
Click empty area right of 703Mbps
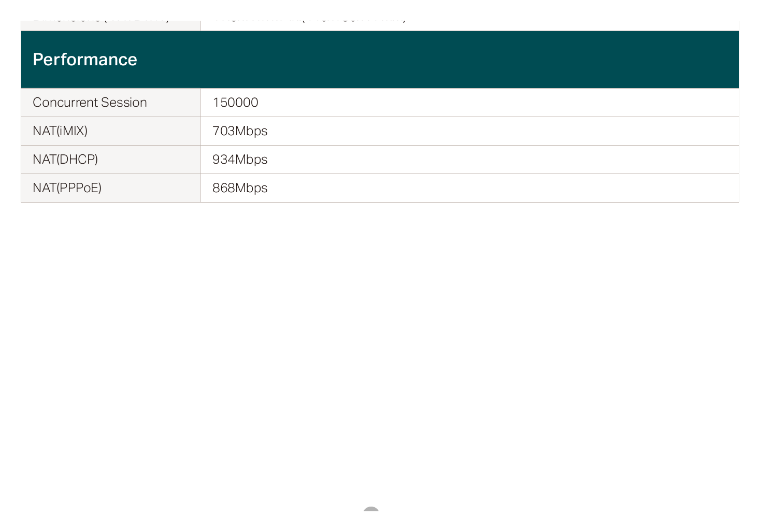[x=503, y=131]
